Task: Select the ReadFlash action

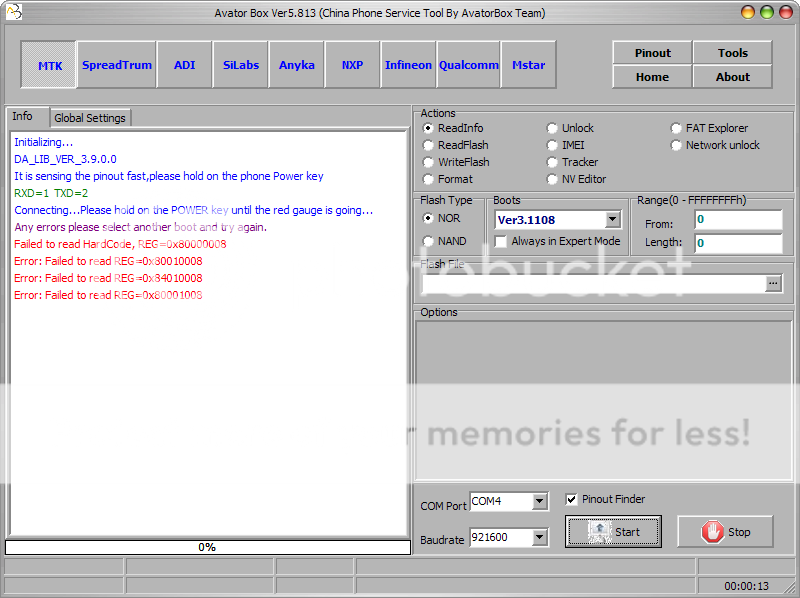Action: (456, 145)
